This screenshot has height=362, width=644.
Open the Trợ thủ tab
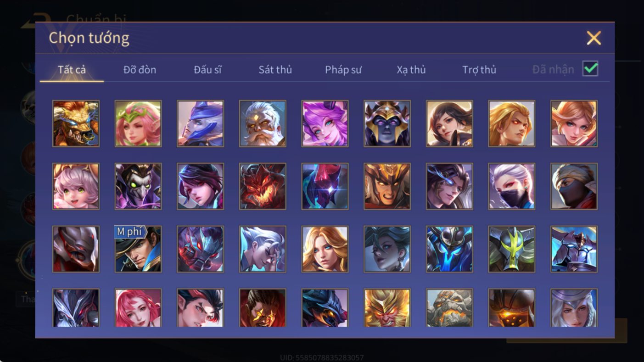tap(479, 70)
